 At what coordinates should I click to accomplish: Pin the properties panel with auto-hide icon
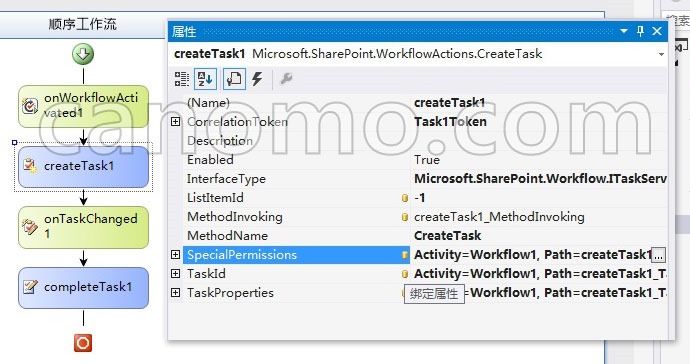point(640,31)
